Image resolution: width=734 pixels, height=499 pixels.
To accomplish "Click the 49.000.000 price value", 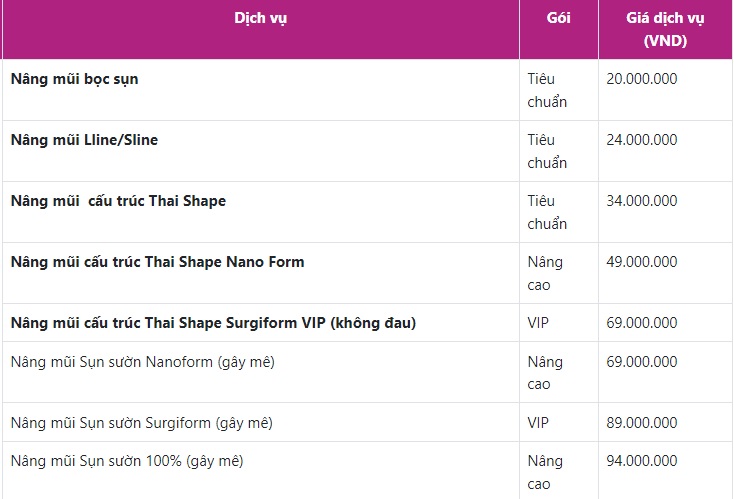I will [642, 262].
